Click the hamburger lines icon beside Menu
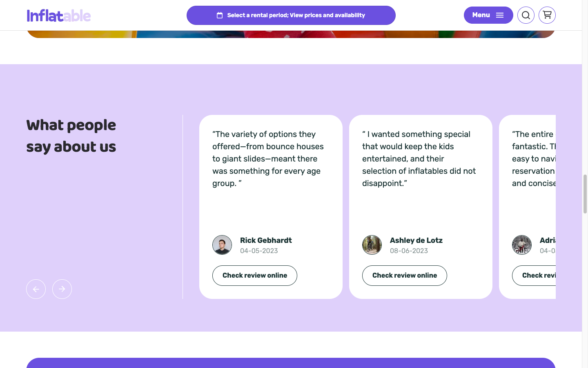Screen dimensions: 588x368 coord(500,16)
